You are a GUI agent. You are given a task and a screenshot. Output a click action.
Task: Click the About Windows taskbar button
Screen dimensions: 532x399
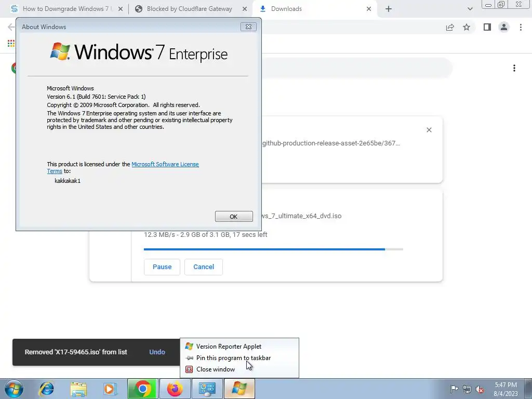point(239,389)
